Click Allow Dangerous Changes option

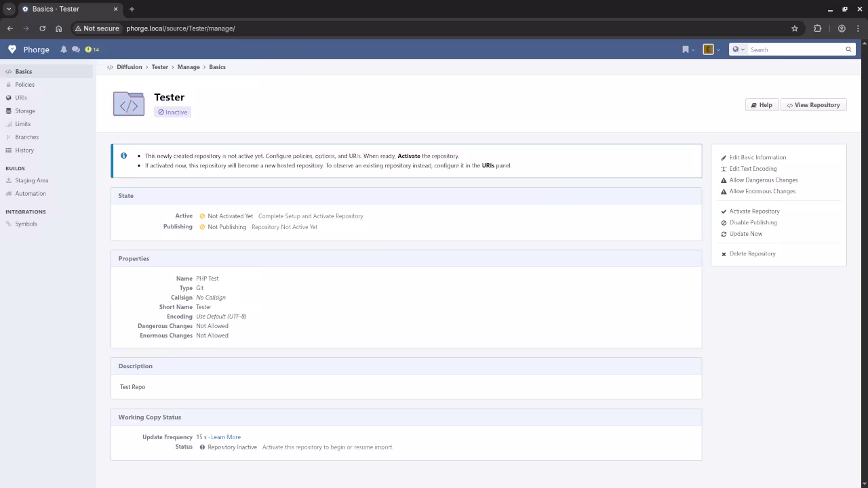pos(763,180)
